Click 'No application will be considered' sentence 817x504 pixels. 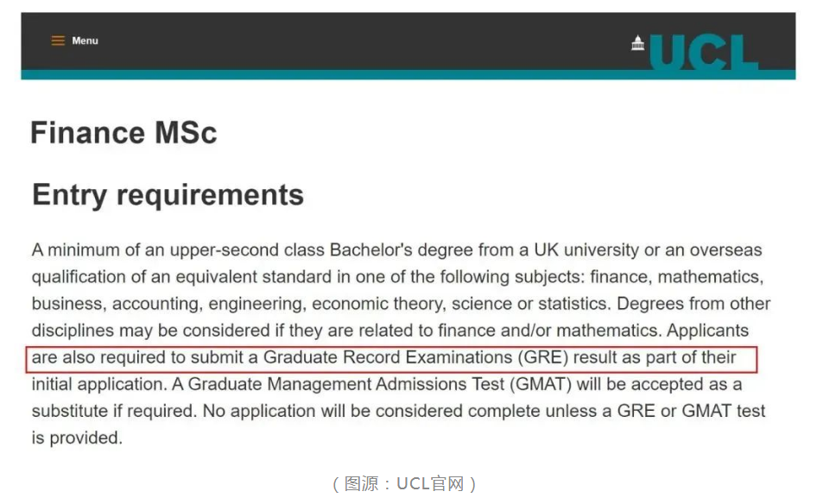click(333, 411)
